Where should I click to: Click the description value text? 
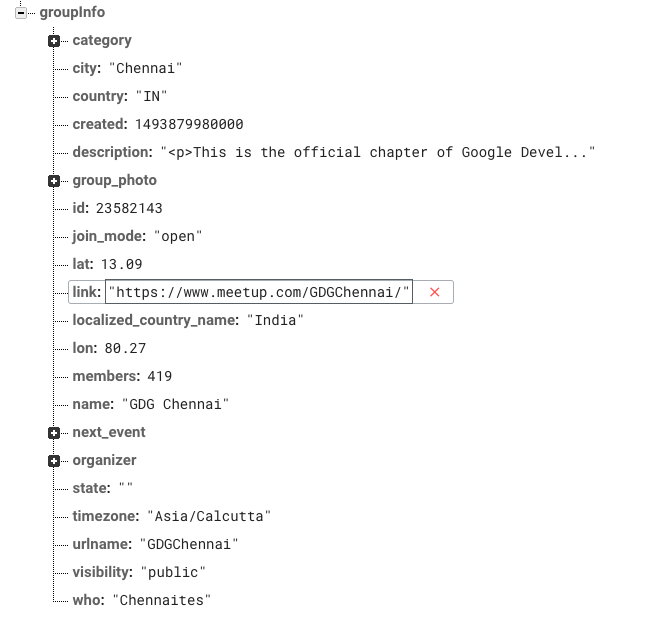click(x=378, y=152)
